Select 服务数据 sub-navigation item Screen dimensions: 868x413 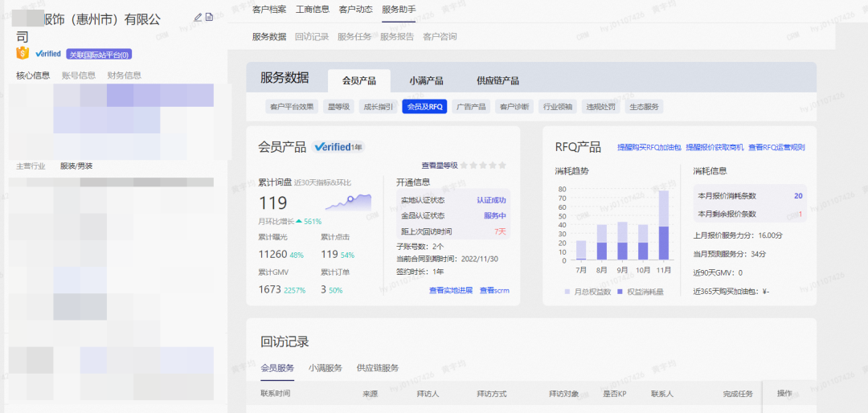[x=269, y=37]
